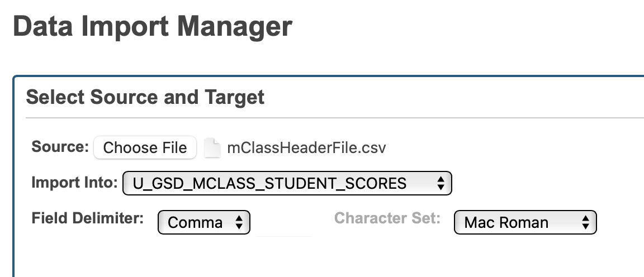Click the Select Source and Target heading

click(145, 97)
